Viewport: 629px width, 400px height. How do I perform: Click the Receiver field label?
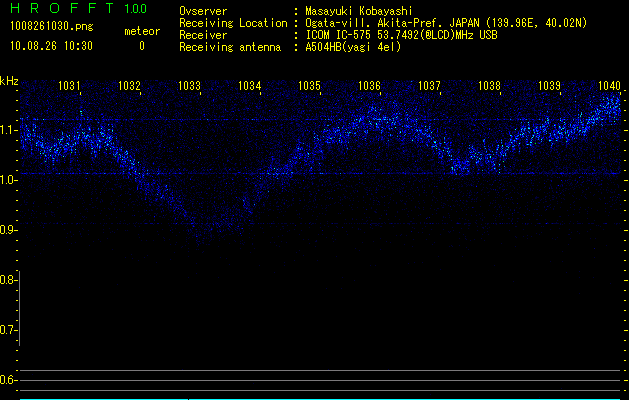click(x=203, y=35)
